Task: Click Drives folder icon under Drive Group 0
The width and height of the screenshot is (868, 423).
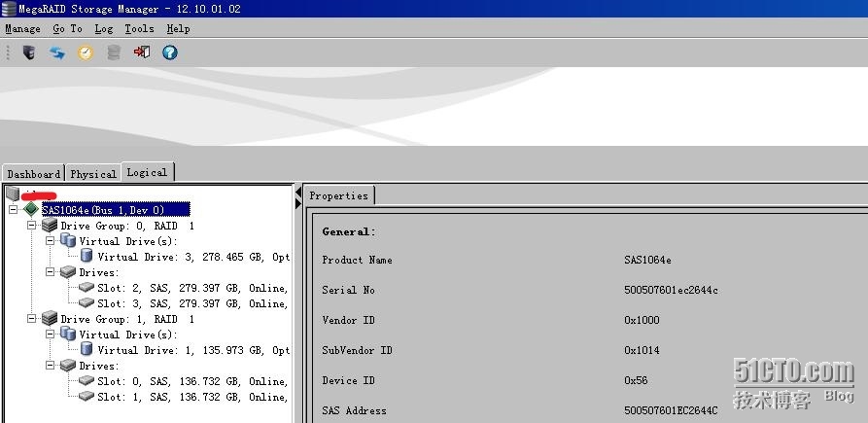Action: (x=68, y=272)
